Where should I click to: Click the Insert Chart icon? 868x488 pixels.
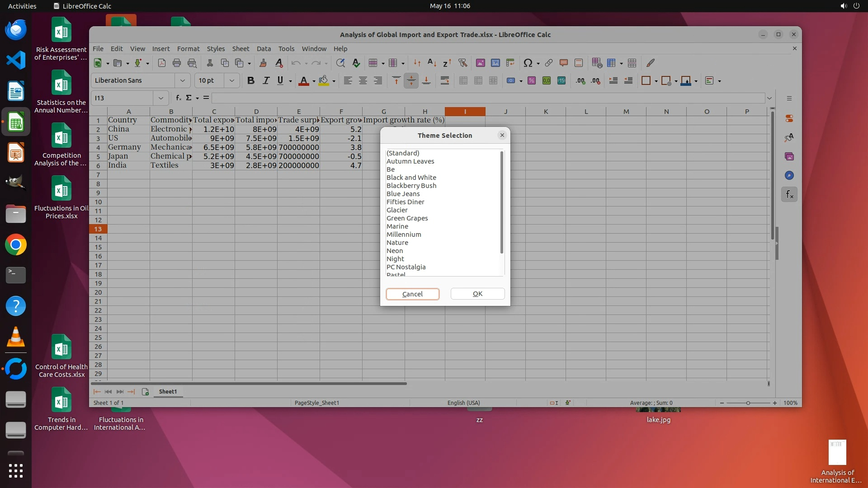[495, 63]
